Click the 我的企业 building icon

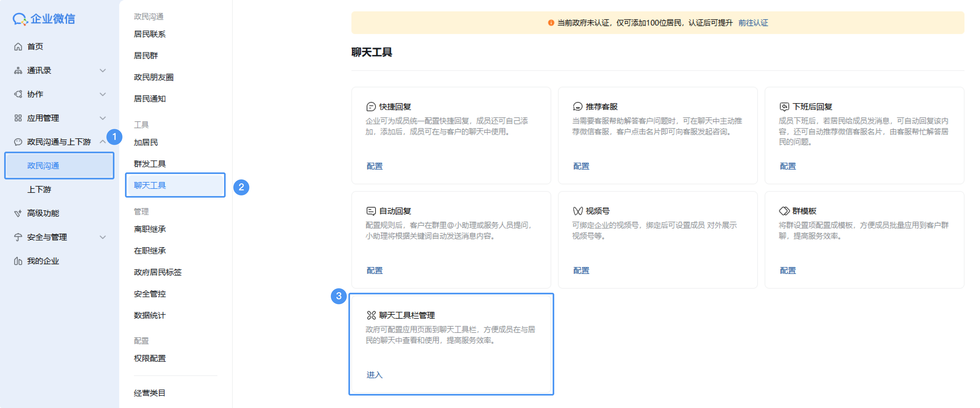(18, 261)
